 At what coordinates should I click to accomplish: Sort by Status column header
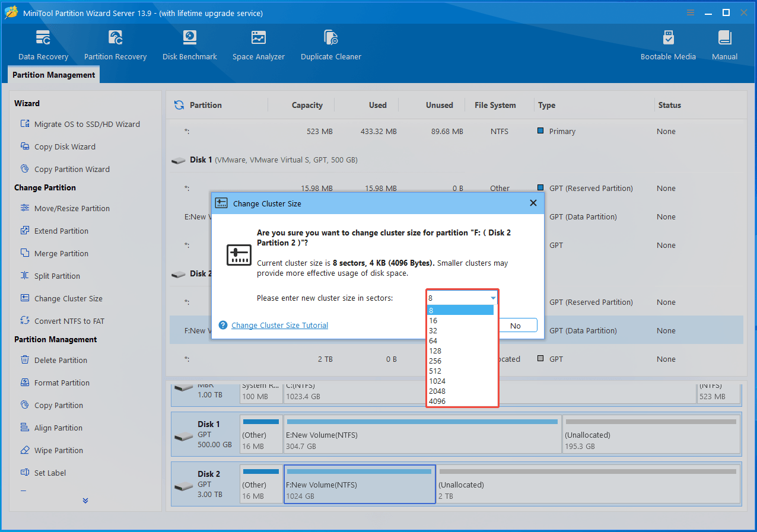click(x=669, y=105)
